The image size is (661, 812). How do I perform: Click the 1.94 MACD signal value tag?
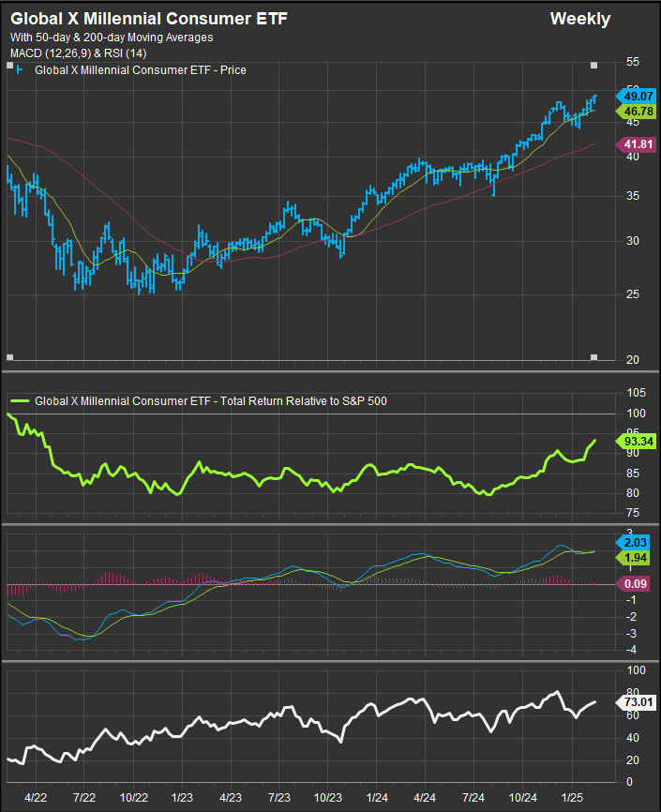tap(633, 558)
